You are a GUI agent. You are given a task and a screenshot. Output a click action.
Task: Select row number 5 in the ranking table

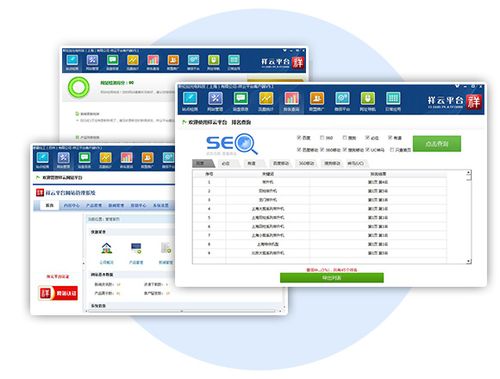319,217
